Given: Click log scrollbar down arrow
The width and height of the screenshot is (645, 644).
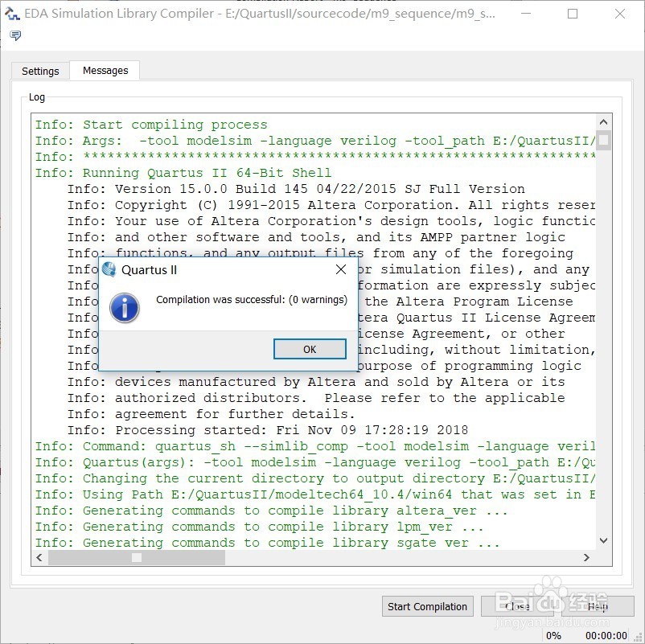Looking at the screenshot, I should 603,540.
